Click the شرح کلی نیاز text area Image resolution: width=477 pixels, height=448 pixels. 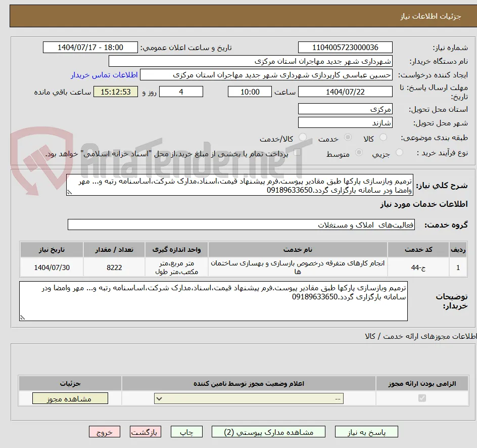240,185
